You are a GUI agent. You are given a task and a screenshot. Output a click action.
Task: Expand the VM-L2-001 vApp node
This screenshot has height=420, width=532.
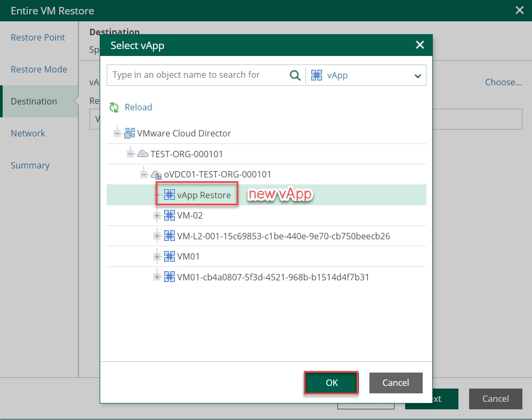point(157,236)
